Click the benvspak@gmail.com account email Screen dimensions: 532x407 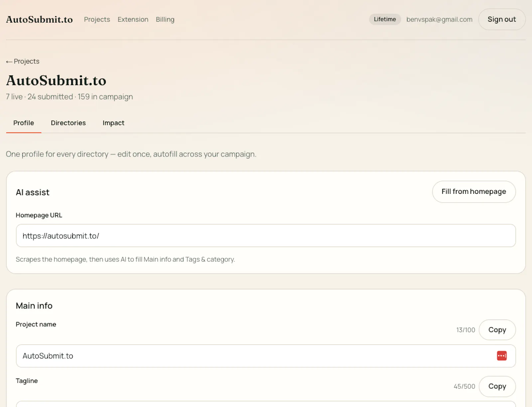coord(439,20)
